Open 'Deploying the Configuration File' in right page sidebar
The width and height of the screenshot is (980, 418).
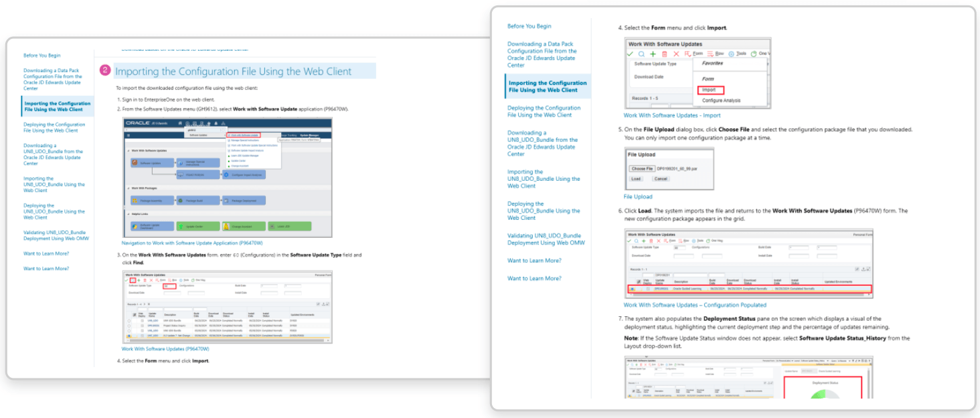[x=544, y=111]
